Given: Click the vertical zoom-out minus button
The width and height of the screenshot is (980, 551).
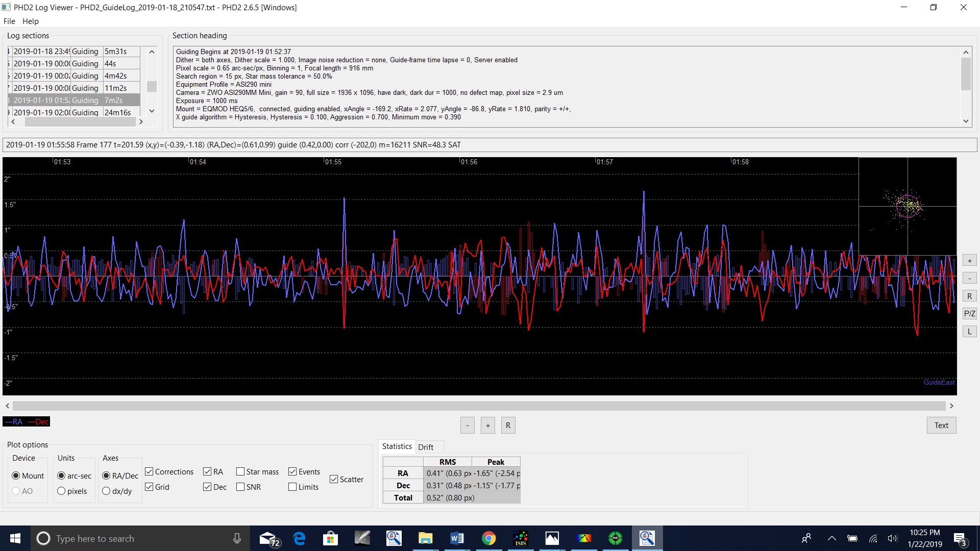Looking at the screenshot, I should (969, 278).
